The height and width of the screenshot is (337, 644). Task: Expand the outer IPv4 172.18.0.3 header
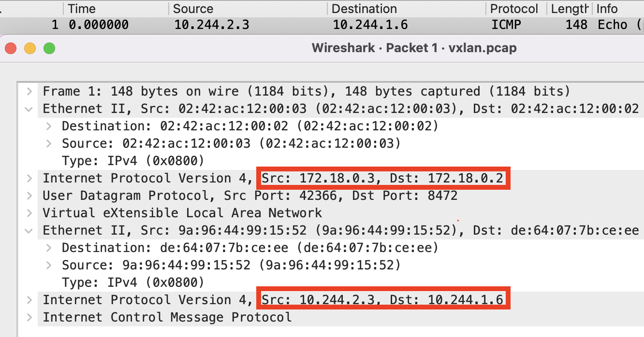click(29, 178)
